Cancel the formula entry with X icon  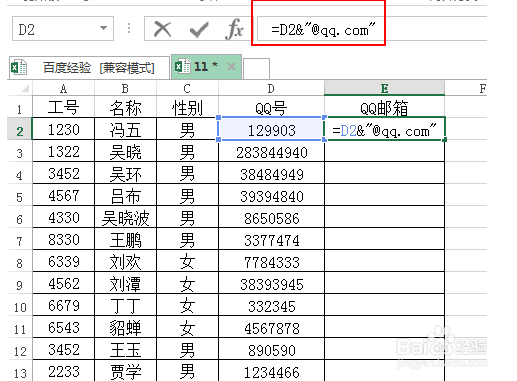[x=163, y=29]
